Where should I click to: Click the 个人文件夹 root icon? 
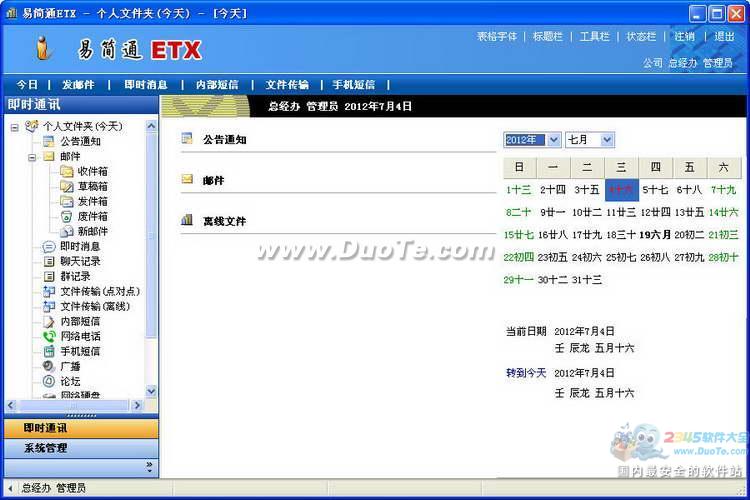coord(32,126)
